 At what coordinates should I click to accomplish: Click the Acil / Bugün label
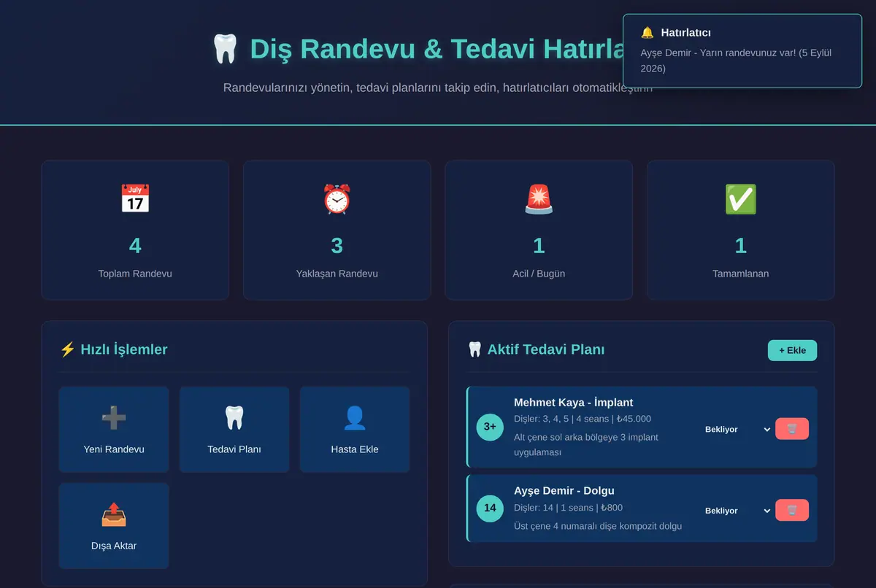tap(539, 274)
